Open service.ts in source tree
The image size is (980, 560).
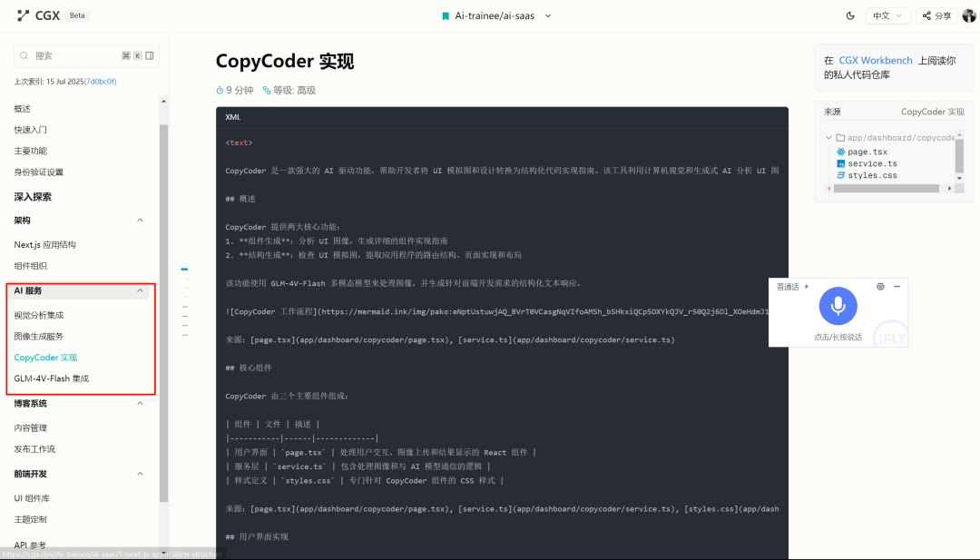(873, 163)
